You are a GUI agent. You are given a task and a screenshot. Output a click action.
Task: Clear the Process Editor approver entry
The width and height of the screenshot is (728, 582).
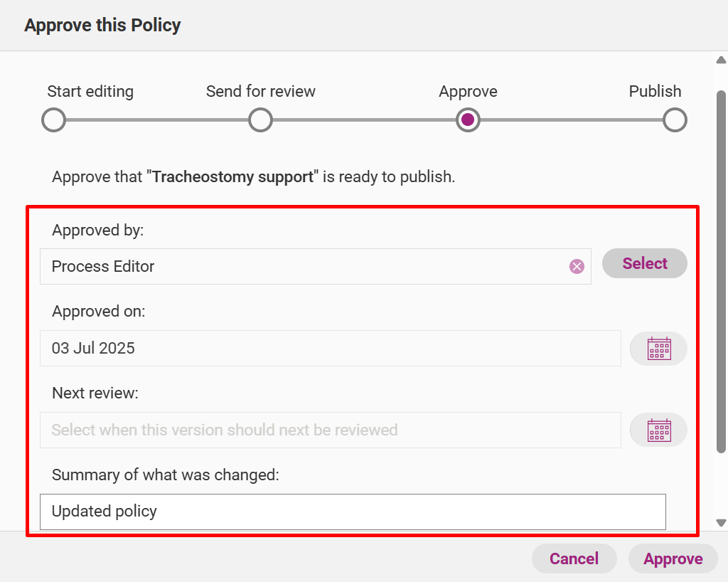pyautogui.click(x=577, y=267)
